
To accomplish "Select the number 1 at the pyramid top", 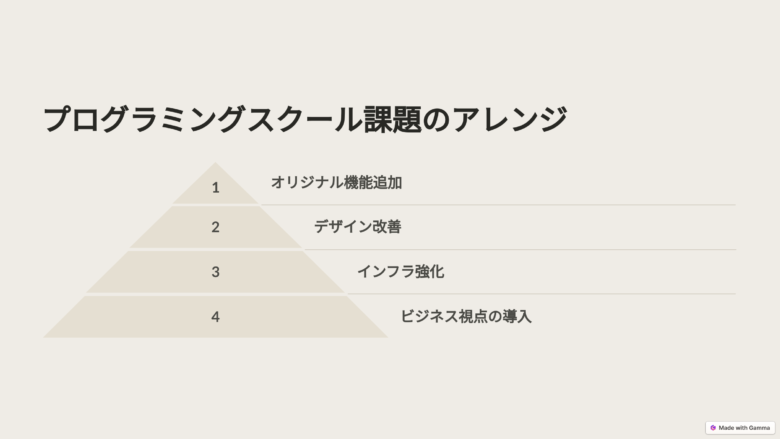I will click(x=215, y=187).
